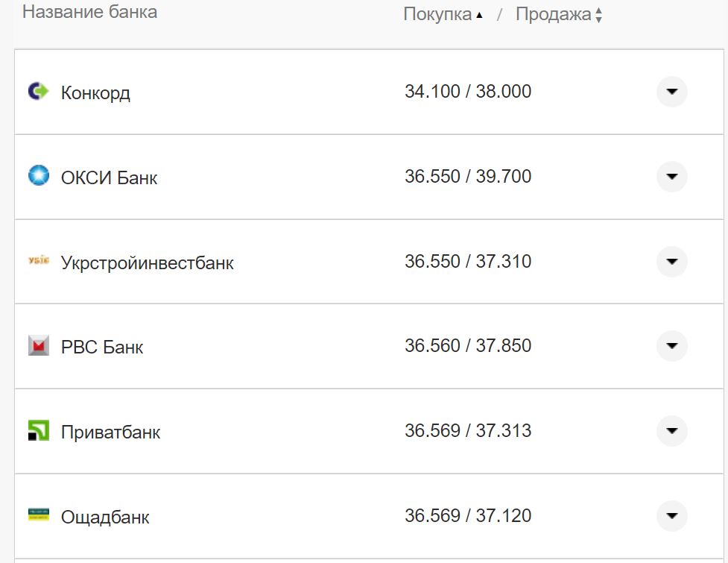728x563 pixels.
Task: Expand the ОКСИ Банк row details
Action: (671, 177)
